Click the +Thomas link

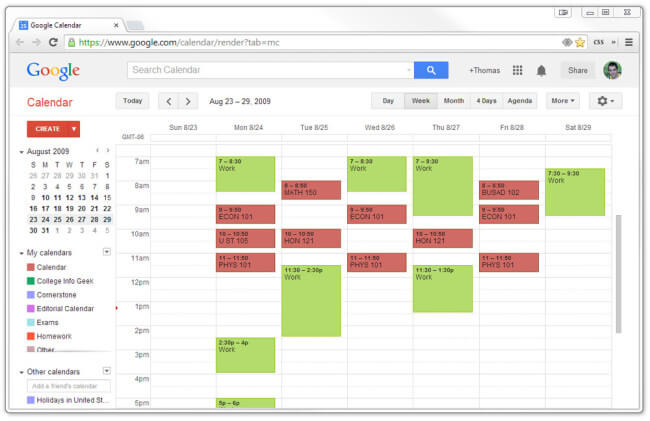pyautogui.click(x=484, y=70)
